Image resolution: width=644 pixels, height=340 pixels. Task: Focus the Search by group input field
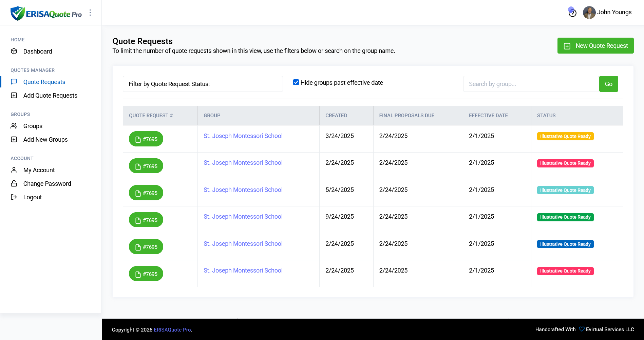pos(531,84)
